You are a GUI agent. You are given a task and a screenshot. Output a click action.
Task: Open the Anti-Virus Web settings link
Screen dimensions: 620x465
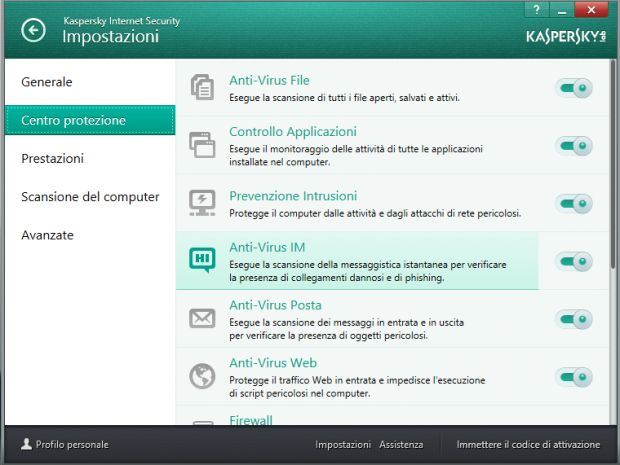pyautogui.click(x=273, y=363)
